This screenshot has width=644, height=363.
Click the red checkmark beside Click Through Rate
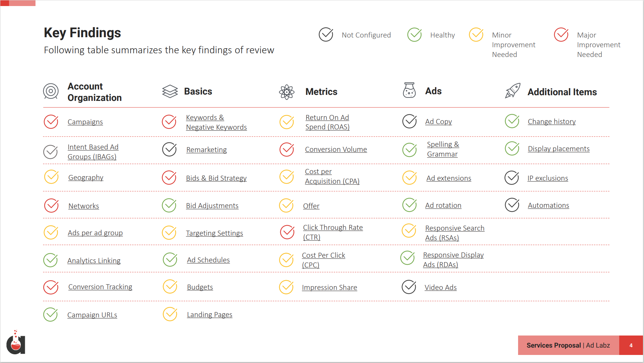tap(287, 232)
